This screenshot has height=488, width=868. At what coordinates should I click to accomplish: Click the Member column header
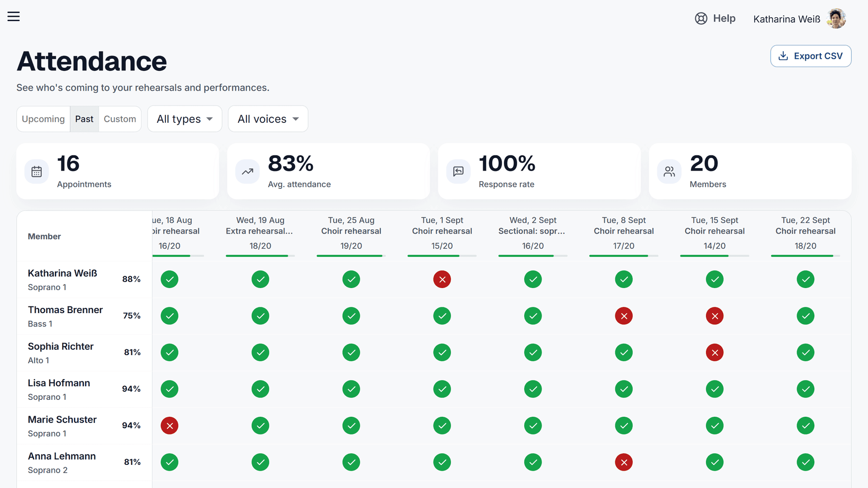[x=44, y=237]
